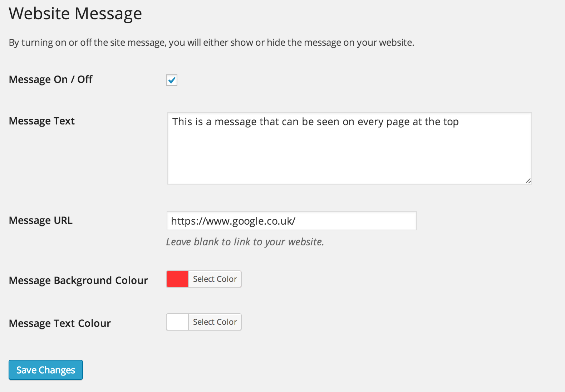The height and width of the screenshot is (392, 565).
Task: Click the textarea resize handle corner
Action: click(528, 181)
